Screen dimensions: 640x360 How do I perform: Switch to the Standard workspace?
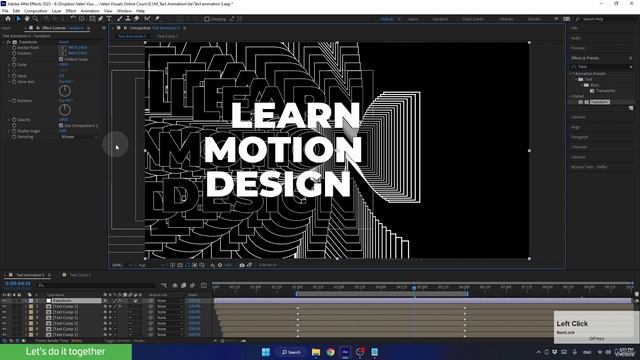(440, 19)
